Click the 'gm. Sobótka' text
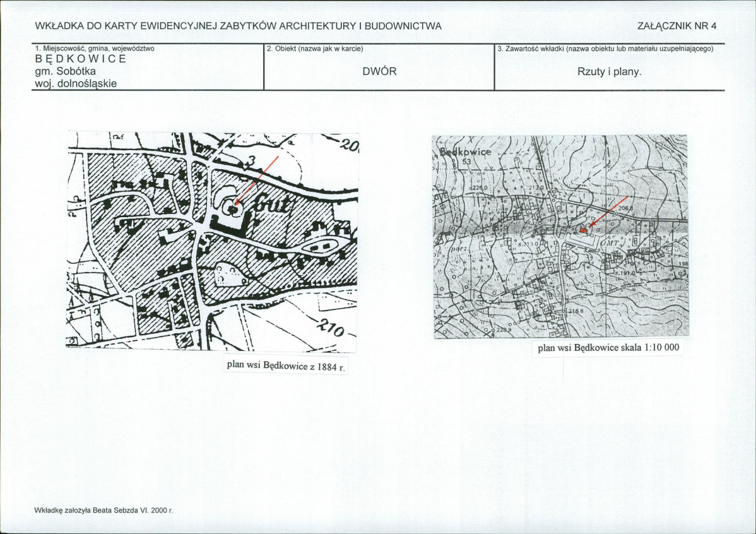The image size is (756, 534). point(65,71)
